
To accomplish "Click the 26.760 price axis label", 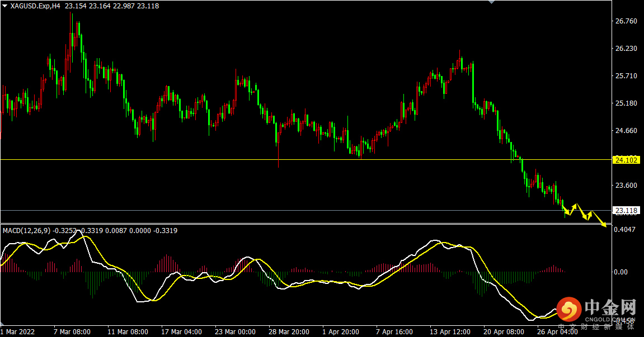I will click(x=626, y=21).
